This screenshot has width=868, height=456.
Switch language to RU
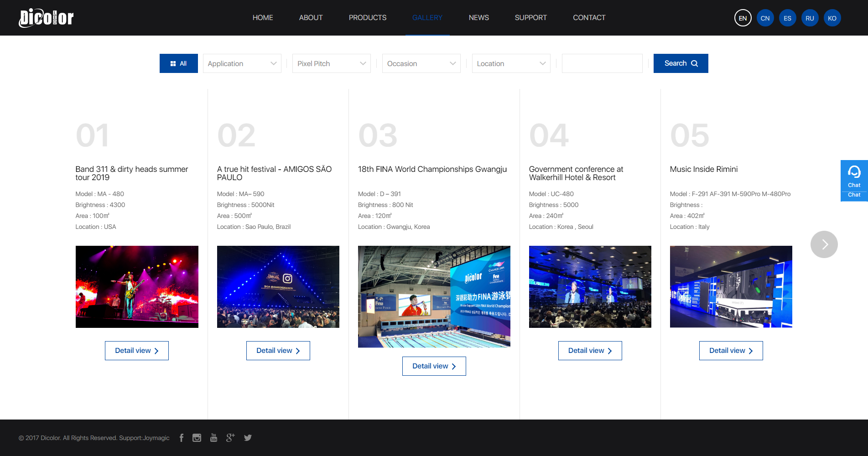pyautogui.click(x=810, y=18)
